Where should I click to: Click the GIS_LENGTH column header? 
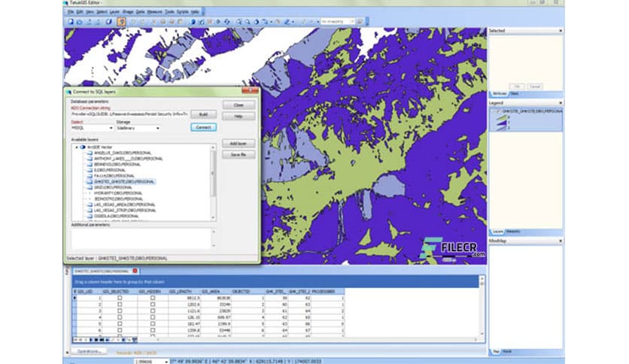tap(184, 292)
